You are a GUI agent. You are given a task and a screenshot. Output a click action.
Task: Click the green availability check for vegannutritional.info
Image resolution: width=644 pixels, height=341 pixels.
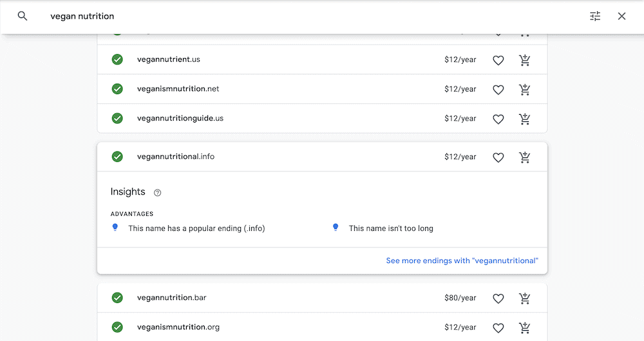click(x=117, y=157)
